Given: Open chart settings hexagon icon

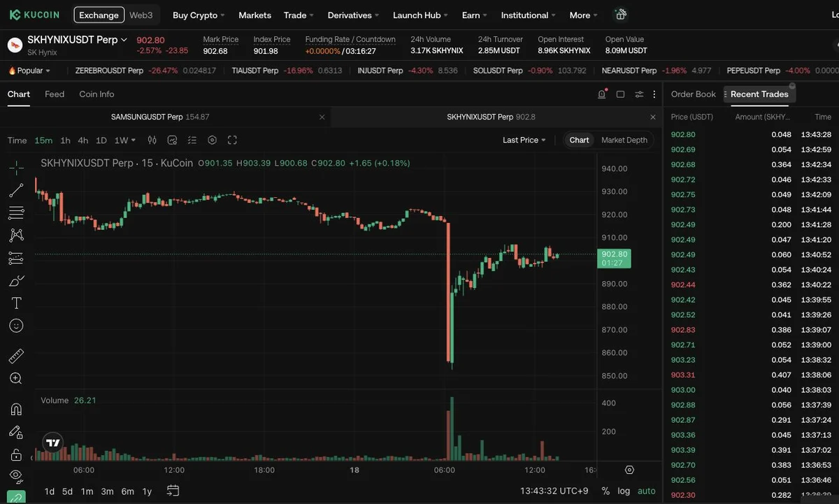Looking at the screenshot, I should pyautogui.click(x=213, y=140).
